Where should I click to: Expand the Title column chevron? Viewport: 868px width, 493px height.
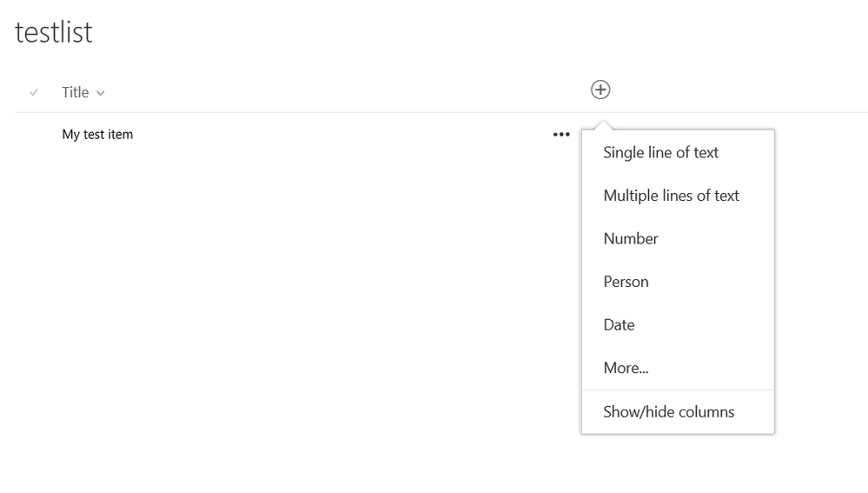tap(101, 93)
